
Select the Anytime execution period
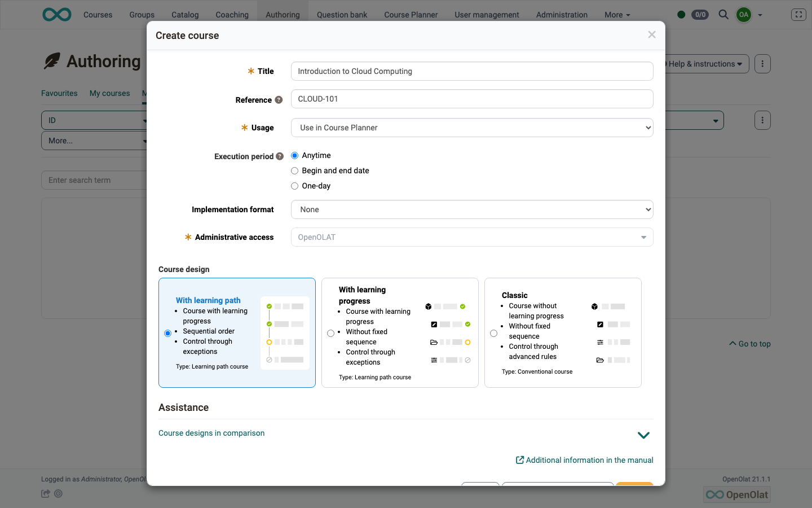point(294,155)
